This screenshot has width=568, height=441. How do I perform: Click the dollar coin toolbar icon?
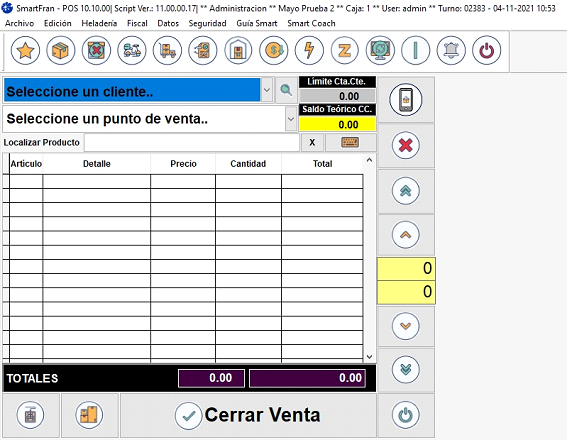point(273,50)
